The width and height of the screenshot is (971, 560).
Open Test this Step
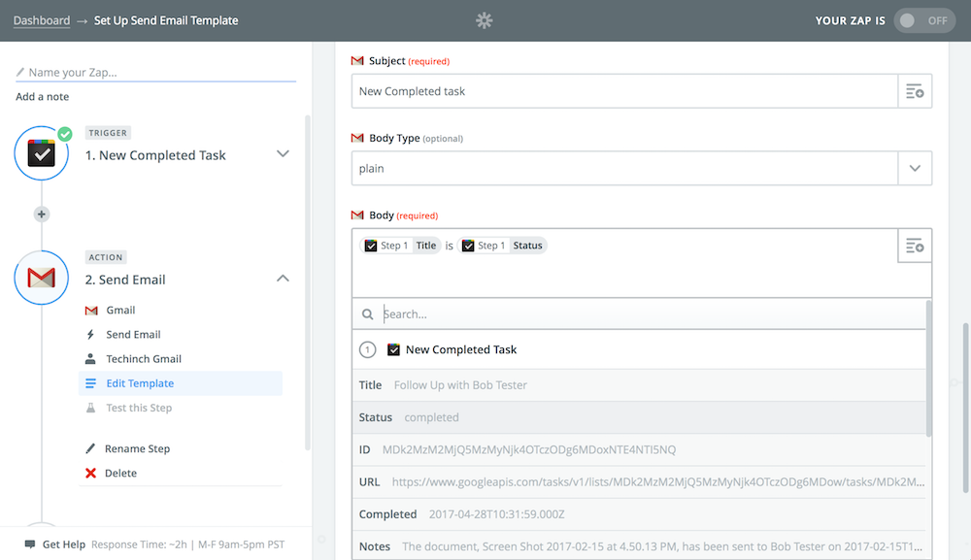pos(181,408)
